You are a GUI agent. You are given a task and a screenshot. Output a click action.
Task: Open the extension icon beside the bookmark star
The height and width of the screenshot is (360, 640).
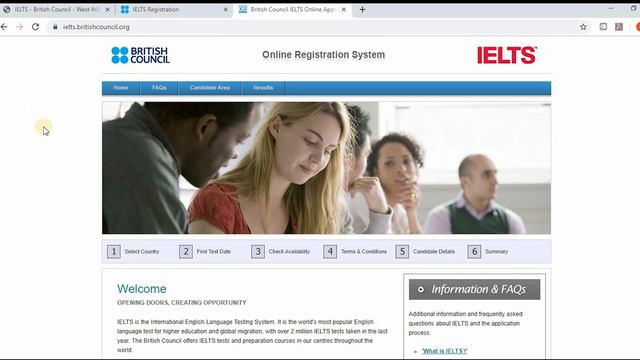point(603,27)
